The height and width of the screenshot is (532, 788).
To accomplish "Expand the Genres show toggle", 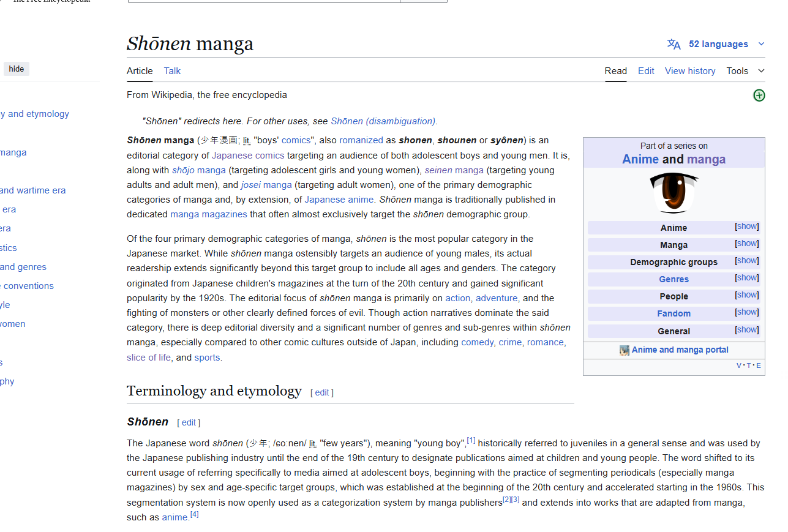I will coord(746,278).
